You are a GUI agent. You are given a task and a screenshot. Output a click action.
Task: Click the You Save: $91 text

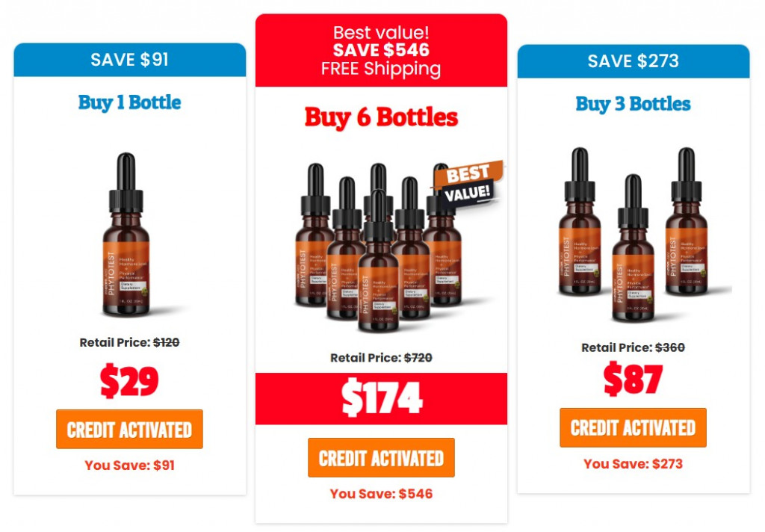(x=129, y=466)
